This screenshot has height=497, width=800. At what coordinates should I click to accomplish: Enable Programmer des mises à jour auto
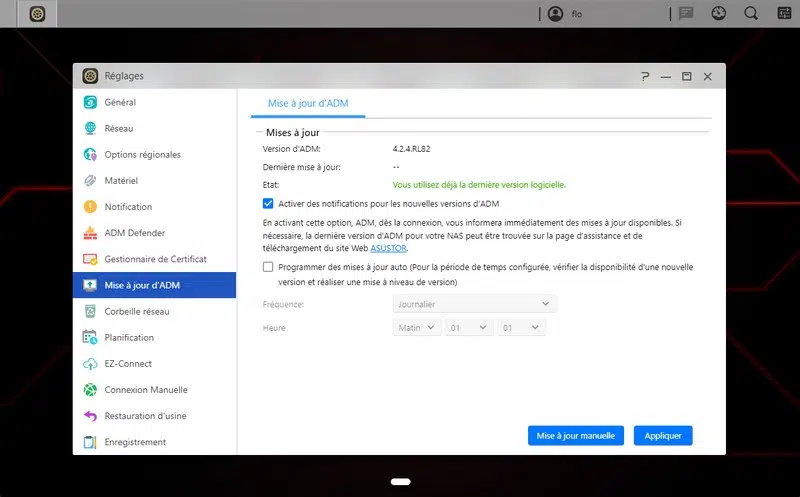tap(268, 267)
